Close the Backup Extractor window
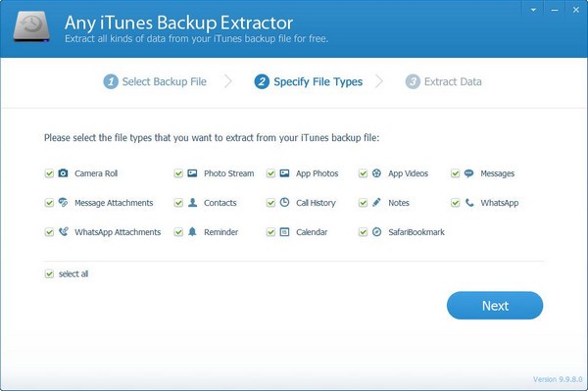 [576, 10]
